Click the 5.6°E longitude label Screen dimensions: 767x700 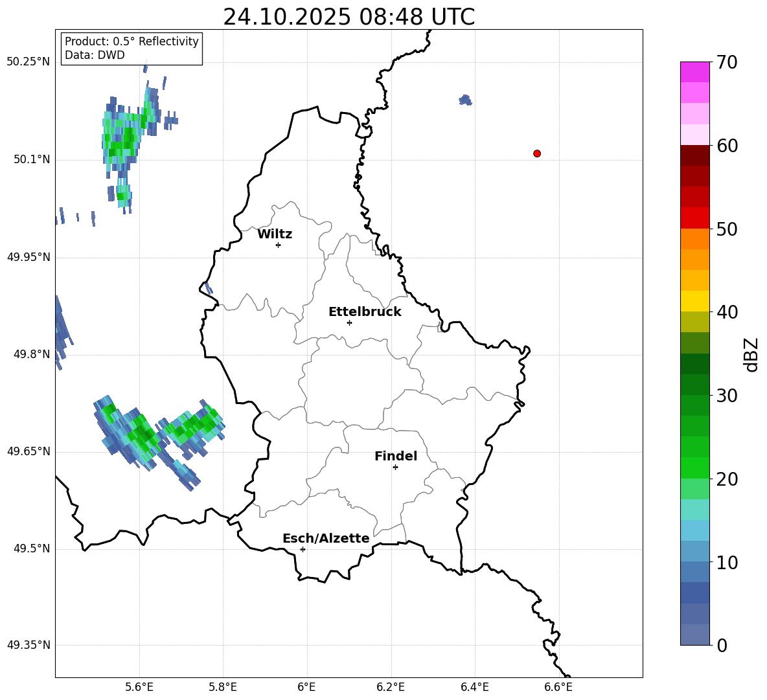(139, 687)
